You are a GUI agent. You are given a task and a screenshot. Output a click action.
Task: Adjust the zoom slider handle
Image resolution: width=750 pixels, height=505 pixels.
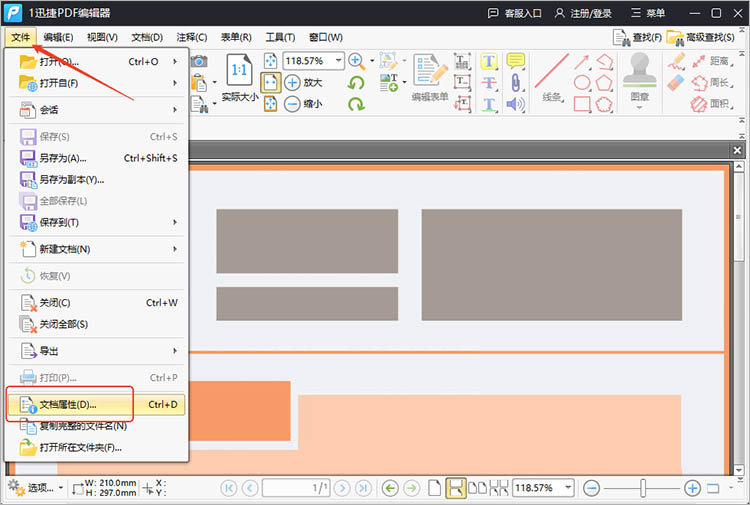pos(643,488)
